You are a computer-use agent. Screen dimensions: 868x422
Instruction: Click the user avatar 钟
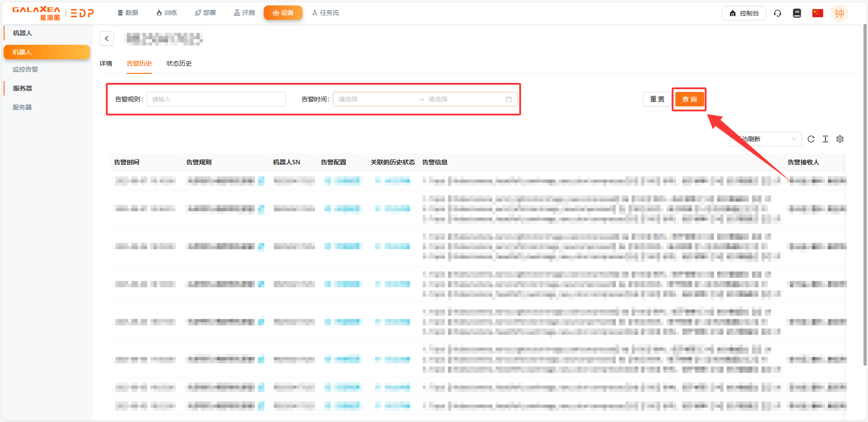coord(839,14)
